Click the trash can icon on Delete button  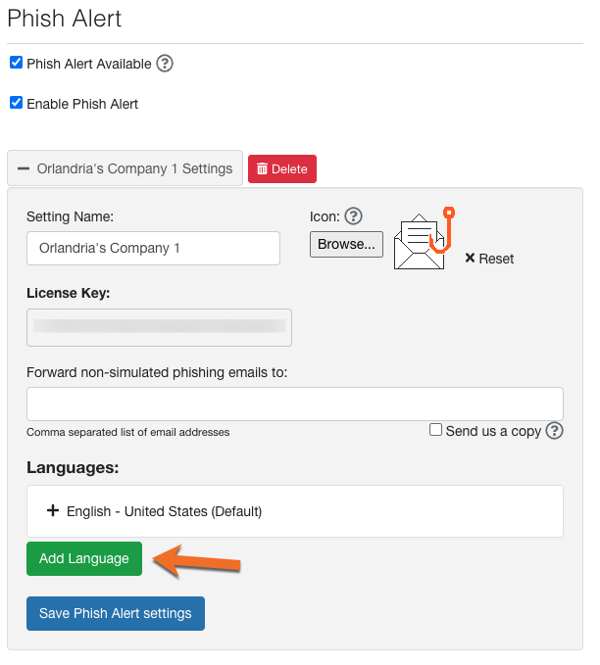[262, 169]
